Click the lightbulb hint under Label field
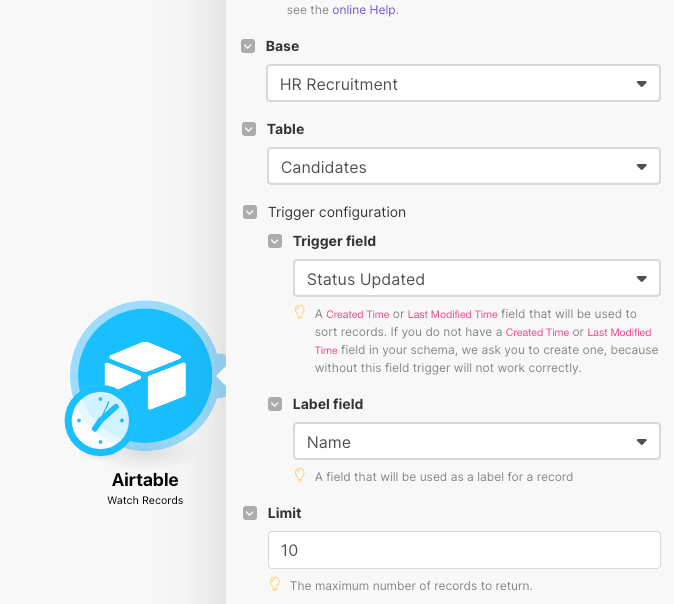The width and height of the screenshot is (674, 604). (299, 475)
